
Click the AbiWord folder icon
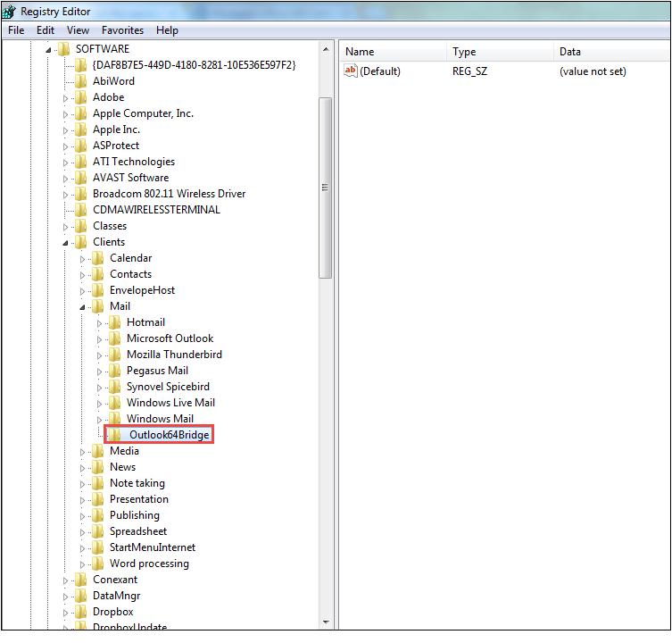(80, 81)
